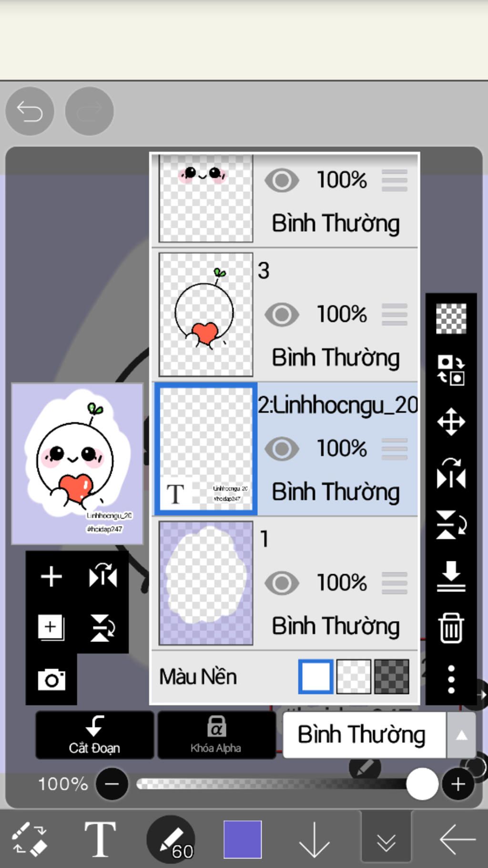Click the delete layer trash icon
Viewport: 488px width, 868px height.
coord(451,628)
